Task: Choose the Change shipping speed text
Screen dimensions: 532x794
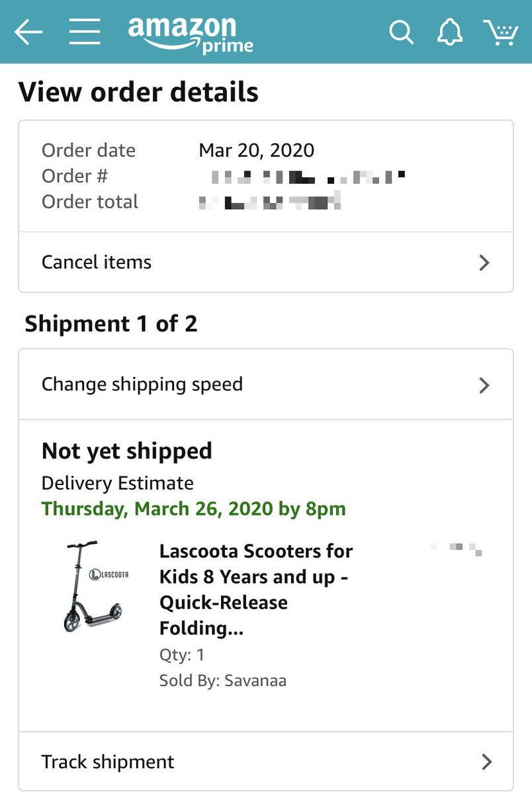Action: [142, 384]
